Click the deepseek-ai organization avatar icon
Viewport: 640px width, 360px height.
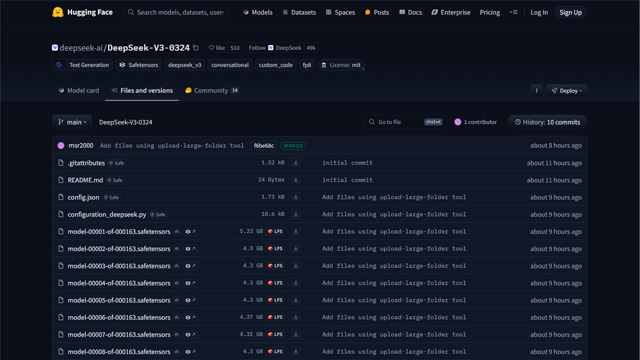[55, 48]
